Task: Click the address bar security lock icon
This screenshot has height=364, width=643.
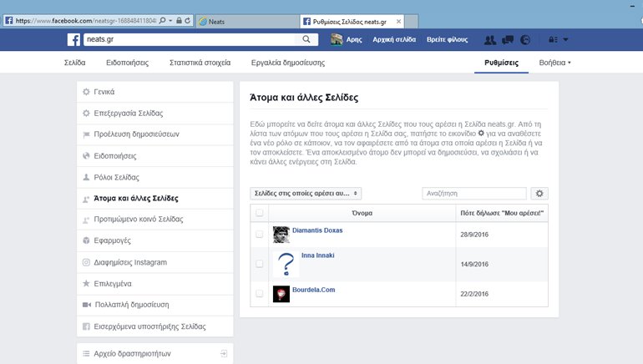Action: (x=179, y=21)
